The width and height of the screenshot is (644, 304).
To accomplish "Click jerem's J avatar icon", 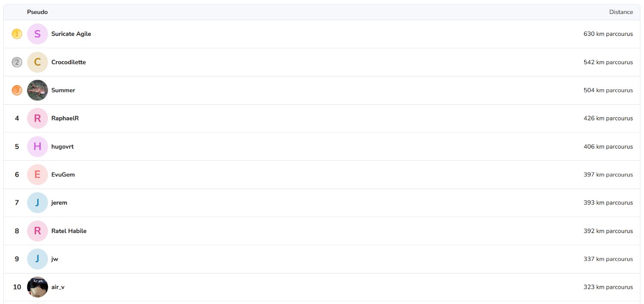I will 37,203.
